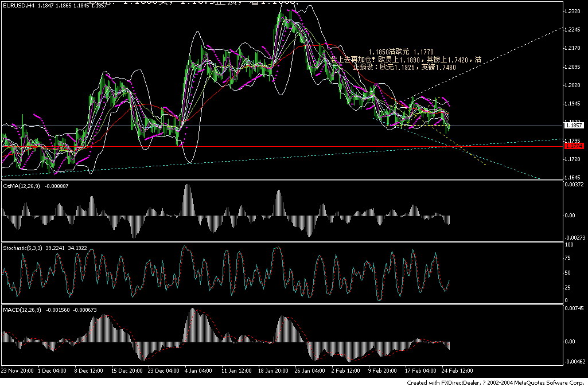Screen dimensions: 588x387
Task: Click the 23 Nov 20:00 date label
Action: (18, 370)
